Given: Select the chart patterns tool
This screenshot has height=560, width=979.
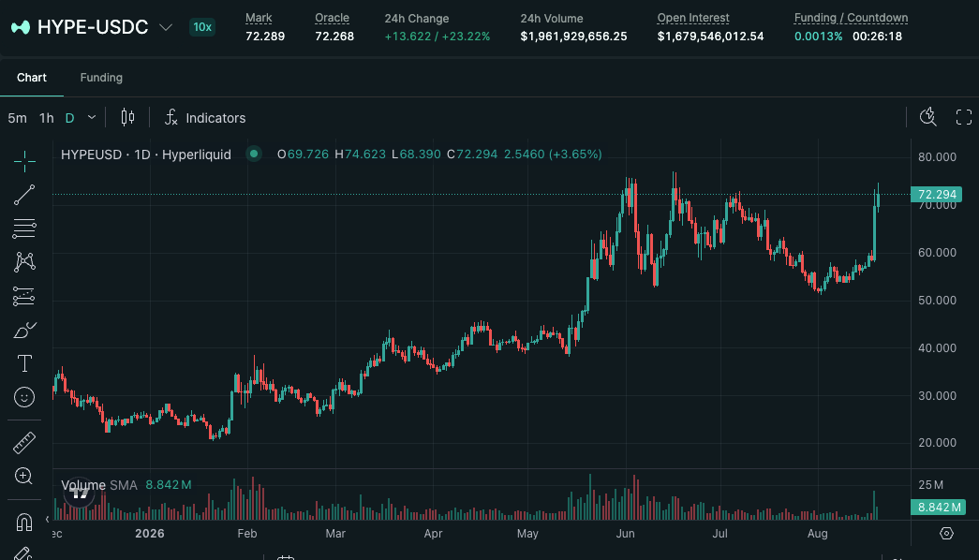Looking at the screenshot, I should [24, 261].
